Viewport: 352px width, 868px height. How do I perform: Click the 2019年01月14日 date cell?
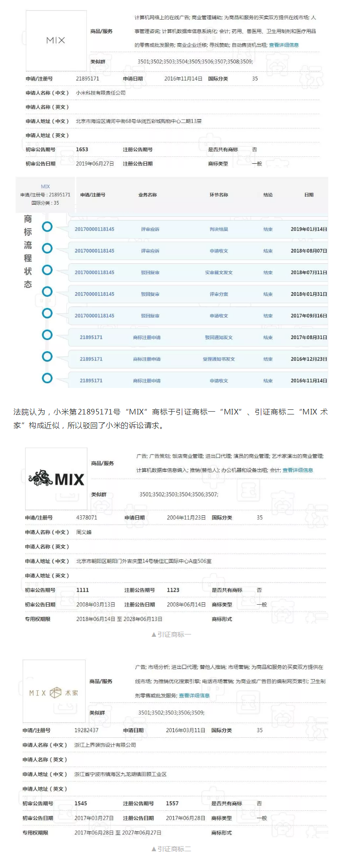[309, 229]
